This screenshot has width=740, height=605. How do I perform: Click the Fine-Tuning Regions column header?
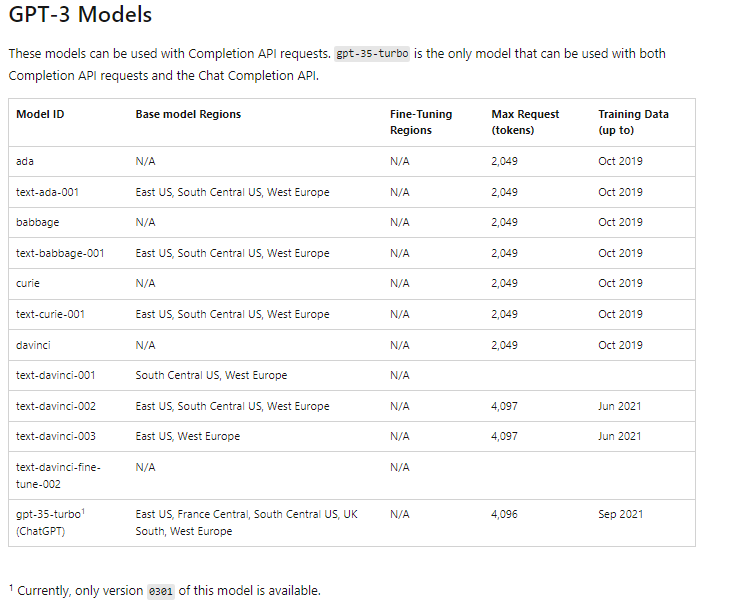point(421,122)
